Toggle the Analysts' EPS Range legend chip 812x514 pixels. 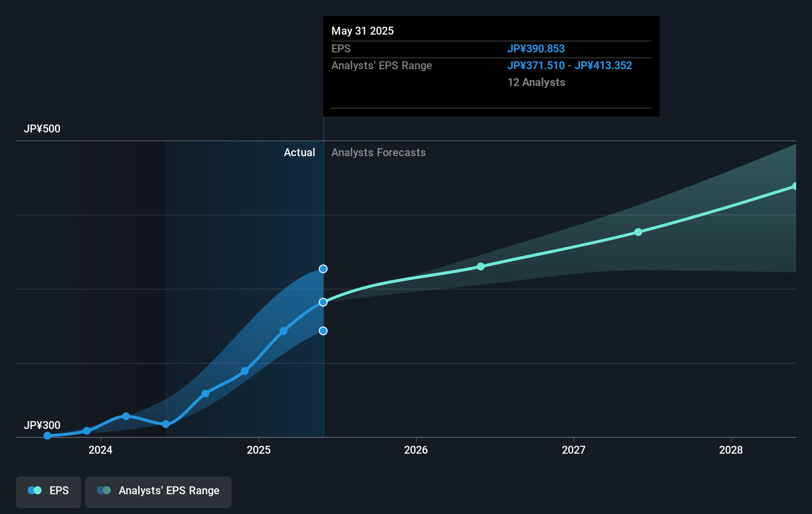(158, 491)
